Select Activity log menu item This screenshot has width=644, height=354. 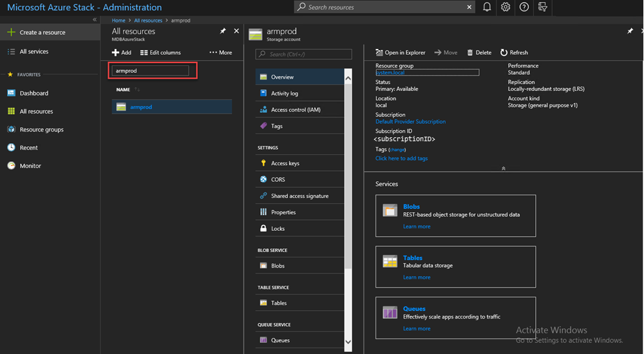point(284,93)
